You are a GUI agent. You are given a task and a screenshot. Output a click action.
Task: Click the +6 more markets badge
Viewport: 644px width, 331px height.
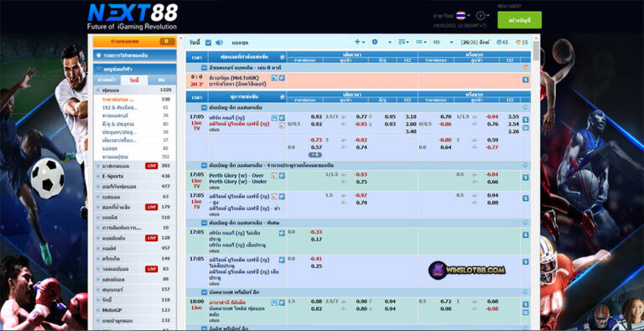(x=315, y=155)
